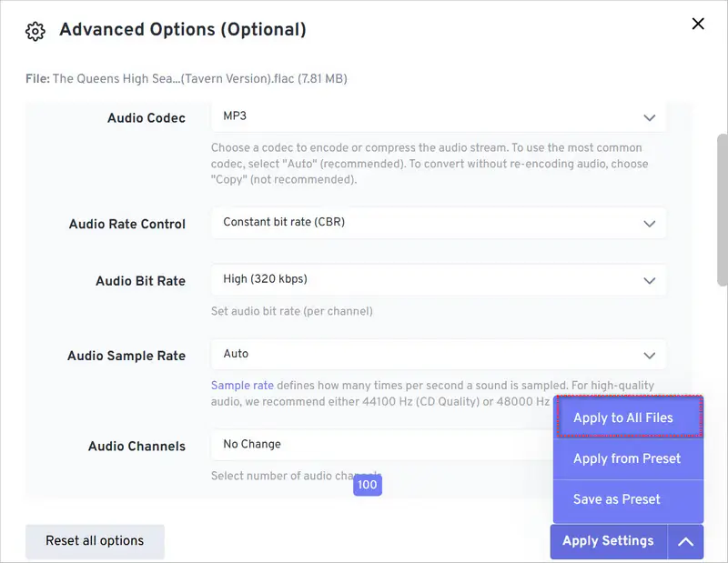Click the chevron on the No Change field

[x=650, y=446]
